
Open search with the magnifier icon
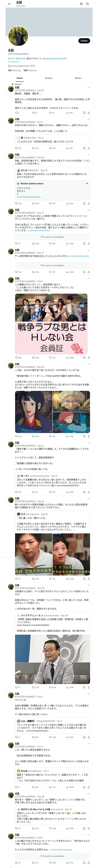88,4
